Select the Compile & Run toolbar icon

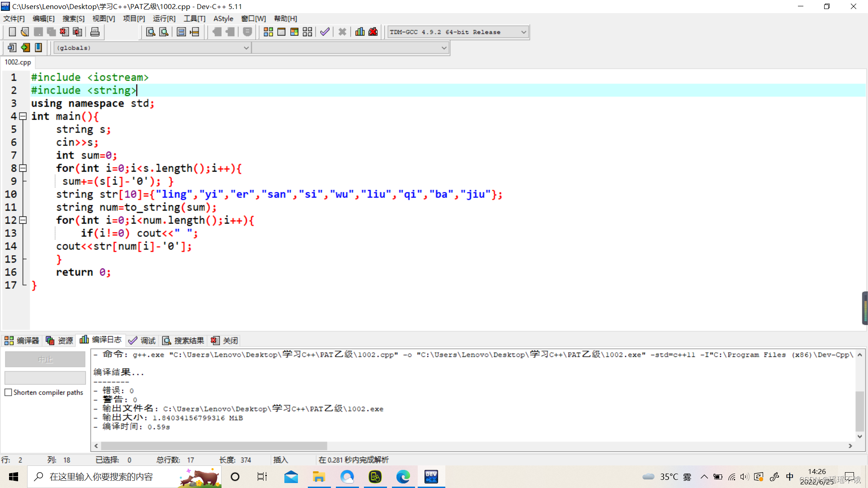click(x=294, y=32)
